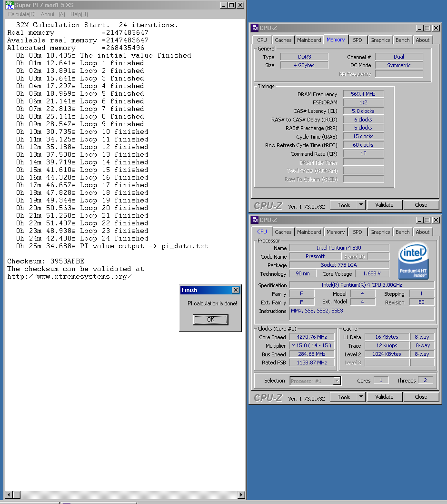Click the Multiplier value x 15.0
Screen dimensions: 447x504
312,345
